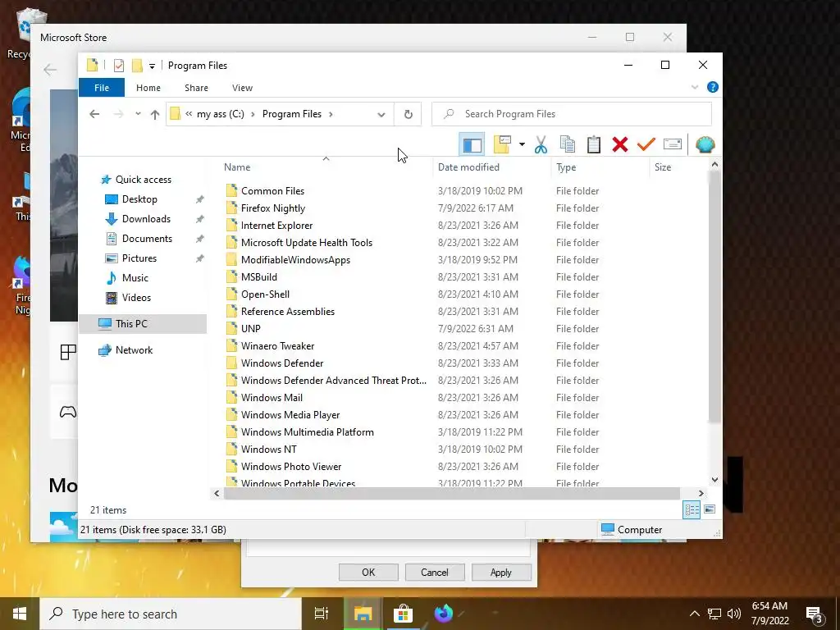This screenshot has height=630, width=840.
Task: Click the Paste clipboard toolbar icon
Action: tap(594, 144)
